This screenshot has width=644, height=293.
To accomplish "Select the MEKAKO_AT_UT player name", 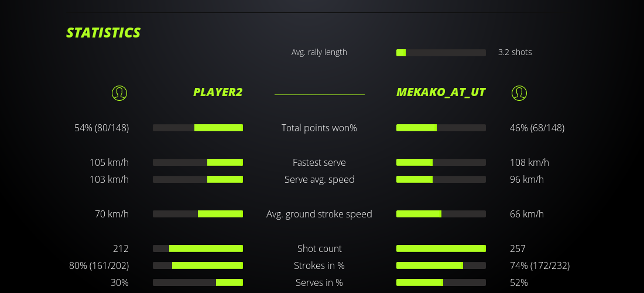I will (441, 93).
